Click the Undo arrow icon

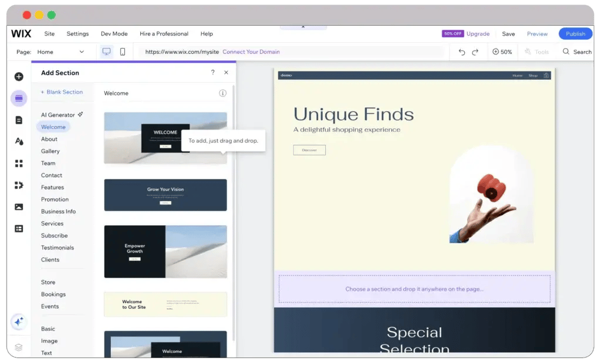[x=461, y=52]
